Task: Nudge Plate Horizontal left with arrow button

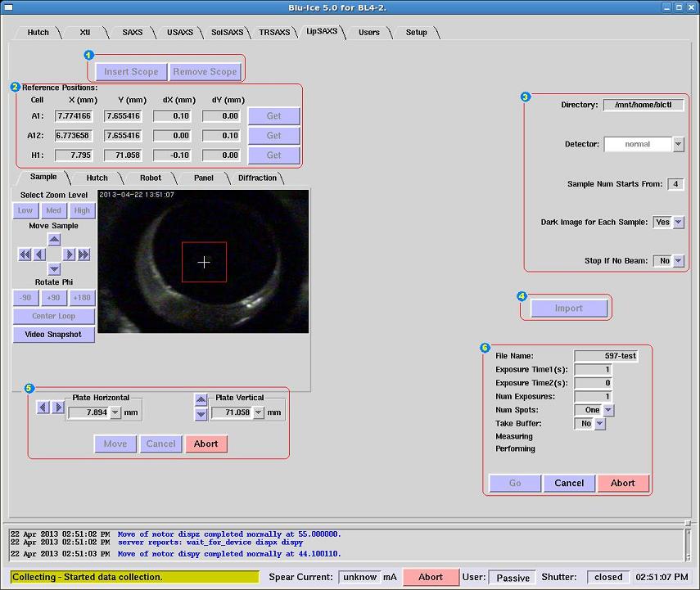Action: (43, 407)
